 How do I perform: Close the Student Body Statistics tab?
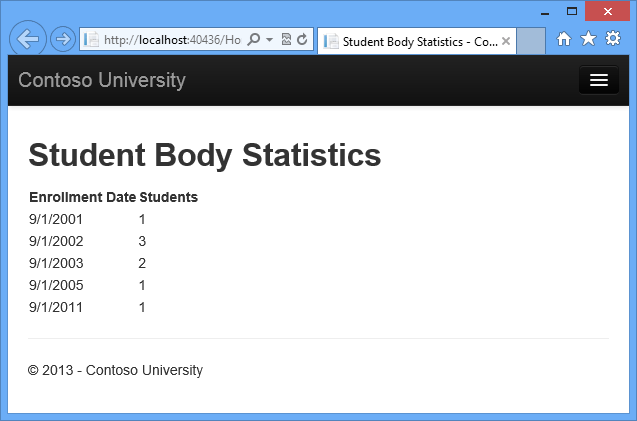pyautogui.click(x=506, y=41)
